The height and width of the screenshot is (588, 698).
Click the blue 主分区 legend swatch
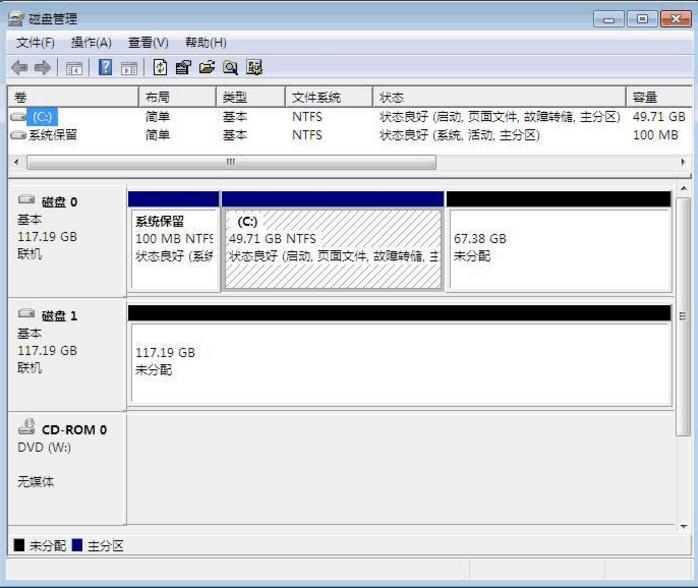77,545
